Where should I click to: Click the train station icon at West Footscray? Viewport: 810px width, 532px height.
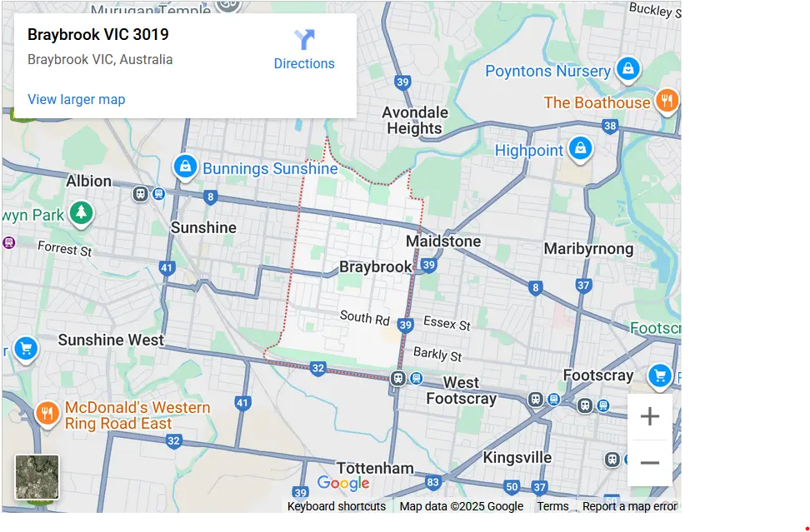pyautogui.click(x=399, y=377)
